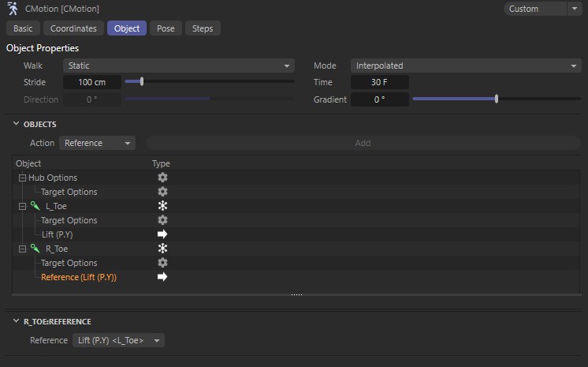Screen dimensions: 588x367
Task: Click the Stride slider handle
Action: (142, 81)
